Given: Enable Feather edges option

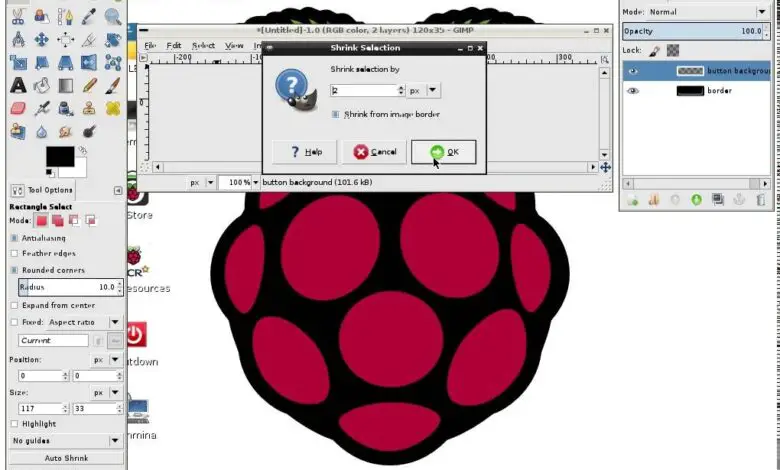Looking at the screenshot, I should (x=14, y=253).
